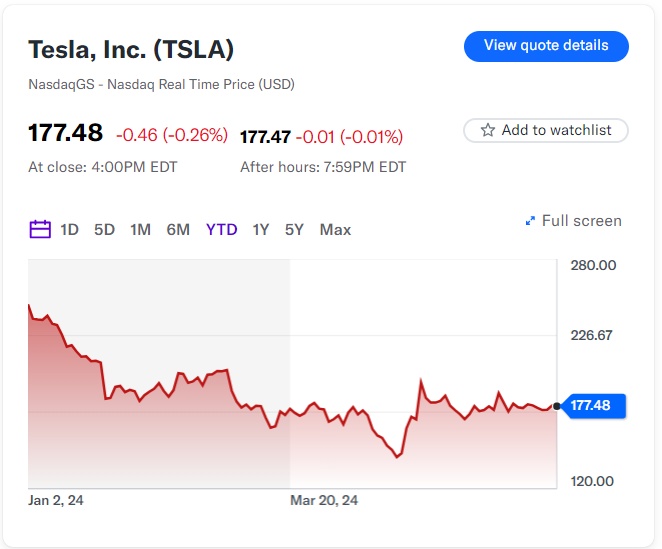
Task: Select the 1D chart range
Action: pos(69,230)
